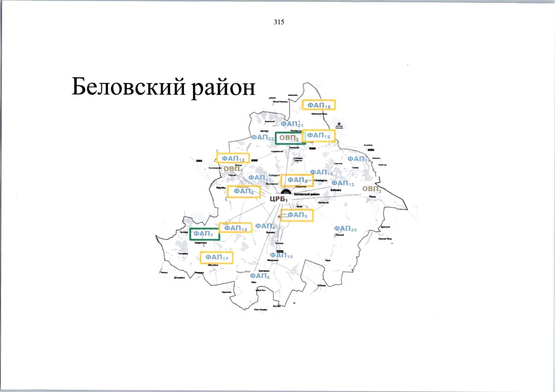Click the ФАП21 map label
This screenshot has height=392, width=555.
click(x=292, y=124)
